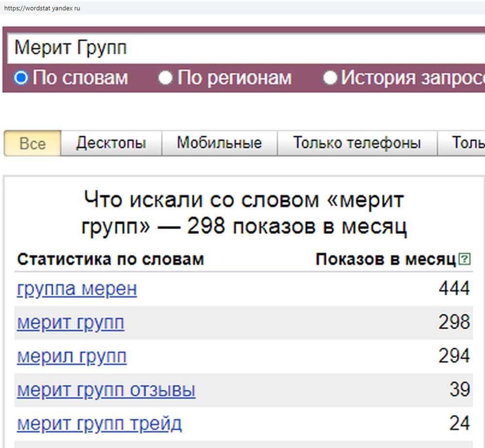Viewport: 485px width, 448px height.
Task: Click the Показов в месяц column header
Action: [x=386, y=259]
